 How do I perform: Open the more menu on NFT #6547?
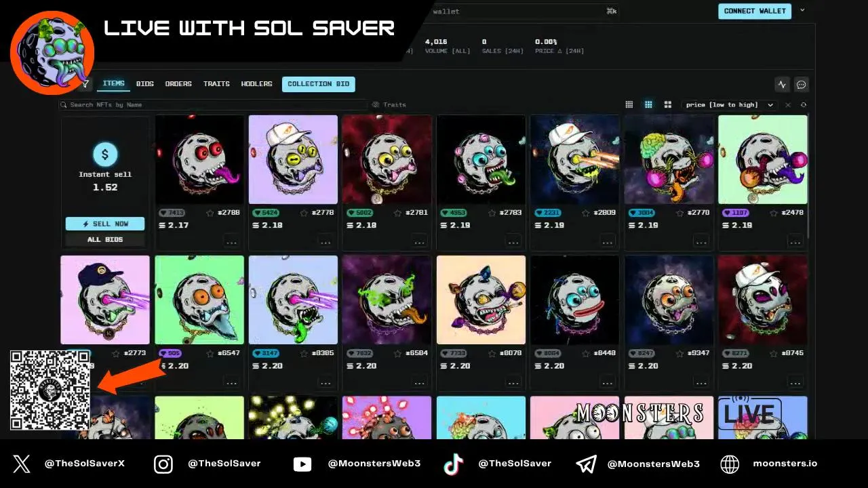pos(232,382)
